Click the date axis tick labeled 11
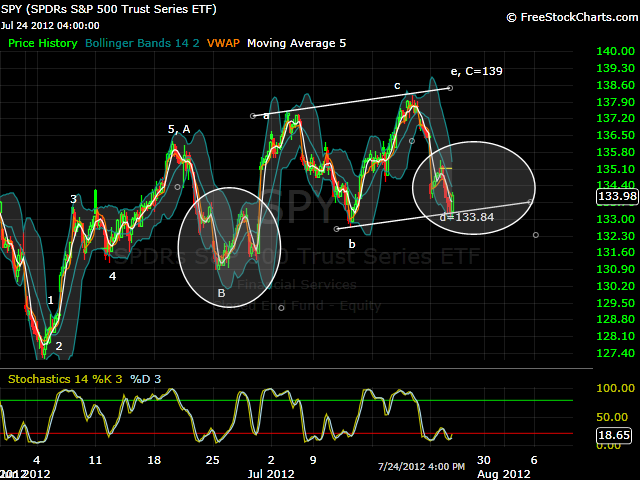 pyautogui.click(x=95, y=460)
